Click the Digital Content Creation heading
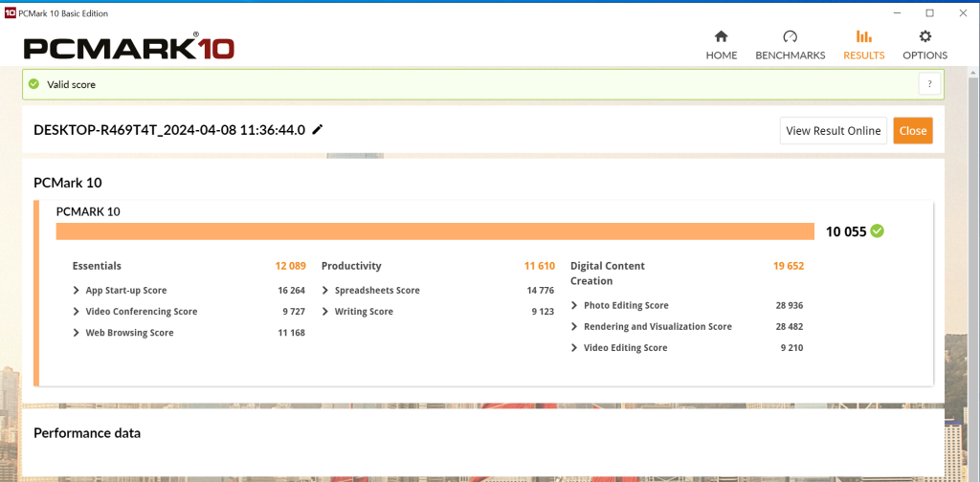The image size is (980, 482). pos(608,274)
